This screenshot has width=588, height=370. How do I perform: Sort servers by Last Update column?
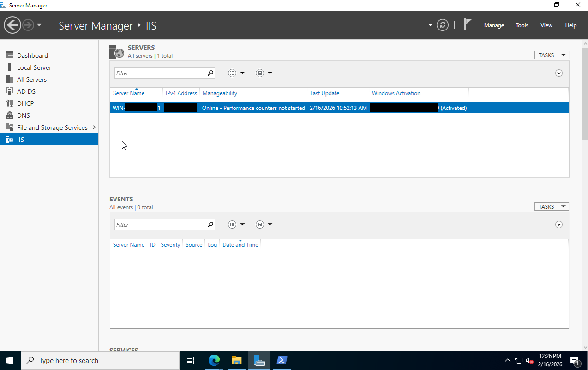pyautogui.click(x=324, y=93)
